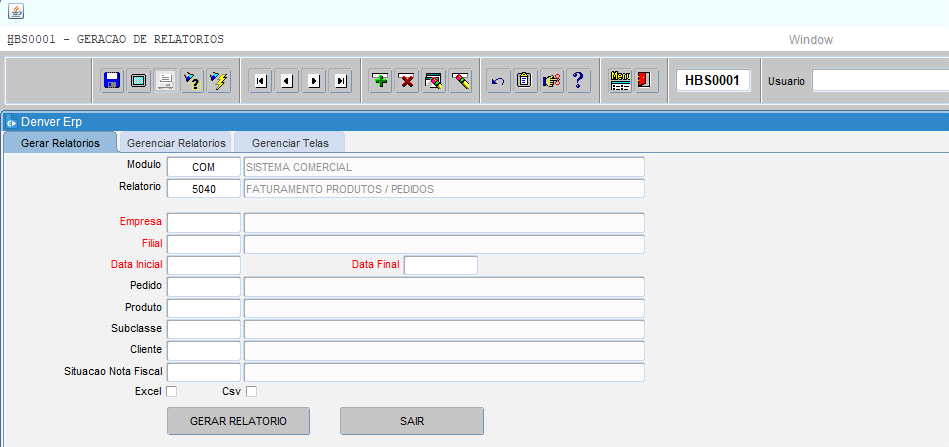Viewport: 949px width, 447px height.
Task: Click the Cliente code input field
Action: tap(204, 351)
